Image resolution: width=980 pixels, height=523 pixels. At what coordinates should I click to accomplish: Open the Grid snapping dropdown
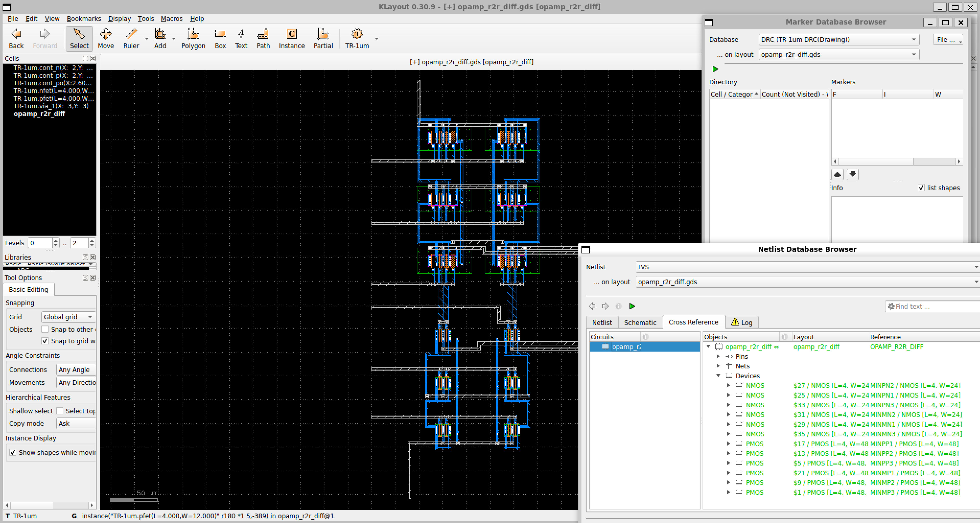click(68, 317)
